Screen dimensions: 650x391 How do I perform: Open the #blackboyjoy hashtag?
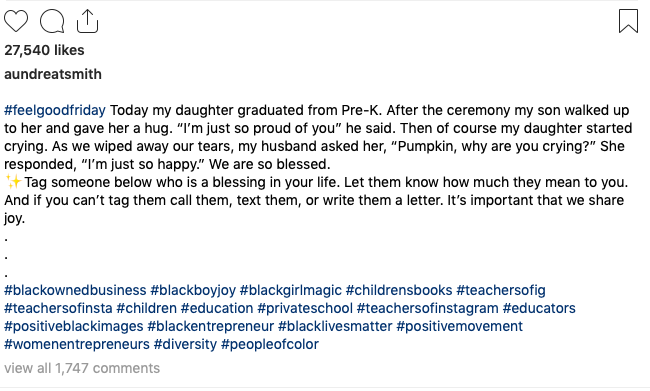[x=193, y=290]
